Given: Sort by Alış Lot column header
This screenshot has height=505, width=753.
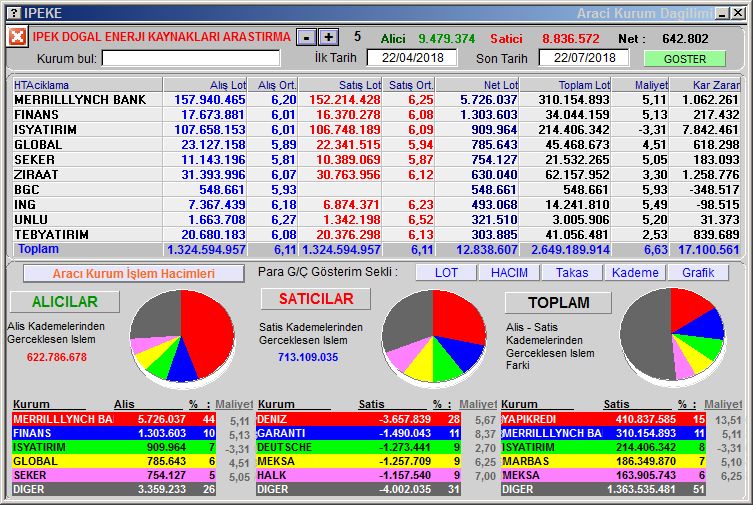Looking at the screenshot, I should coord(206,85).
